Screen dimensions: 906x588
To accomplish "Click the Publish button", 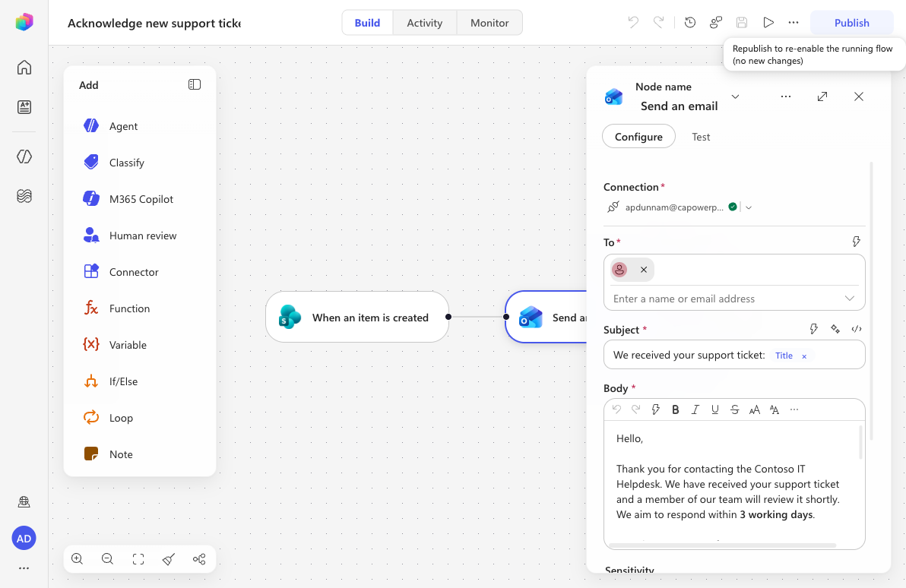I will point(852,23).
